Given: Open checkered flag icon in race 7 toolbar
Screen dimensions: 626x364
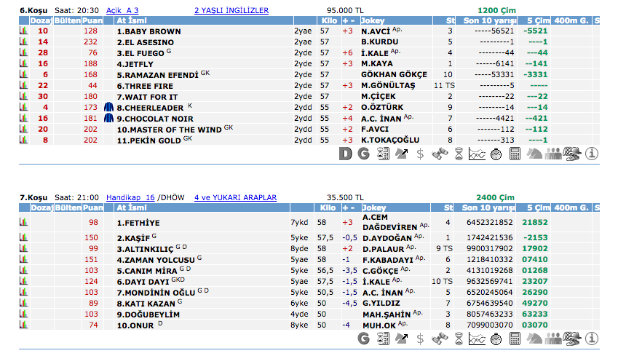Looking at the screenshot, I should tap(573, 339).
